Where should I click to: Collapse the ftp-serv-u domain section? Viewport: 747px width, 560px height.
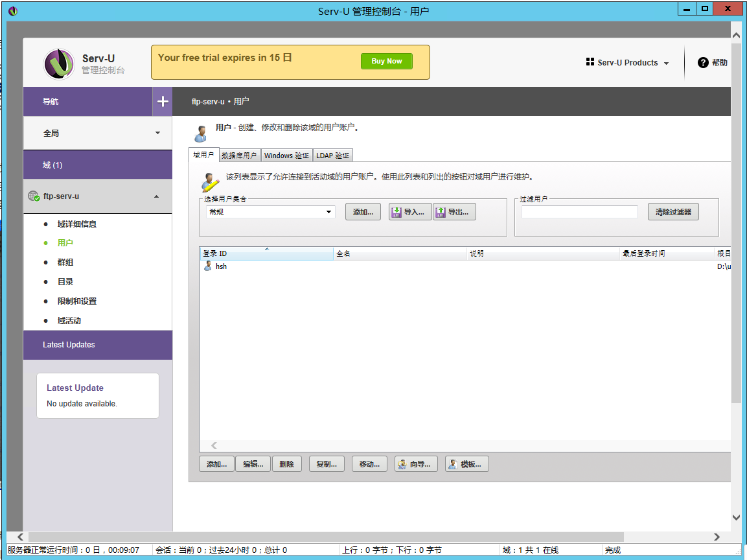[156, 196]
